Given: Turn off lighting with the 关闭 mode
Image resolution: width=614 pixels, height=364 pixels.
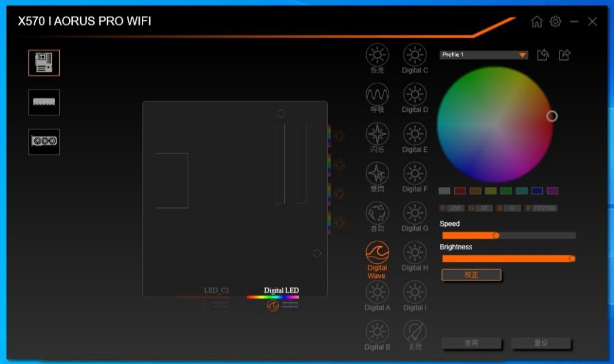Looking at the screenshot, I should [x=414, y=334].
